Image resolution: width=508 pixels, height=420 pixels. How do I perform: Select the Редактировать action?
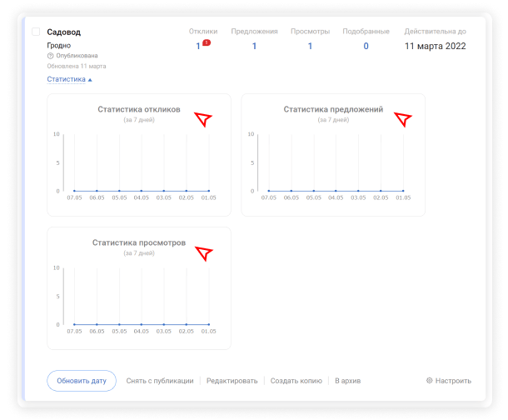(232, 381)
